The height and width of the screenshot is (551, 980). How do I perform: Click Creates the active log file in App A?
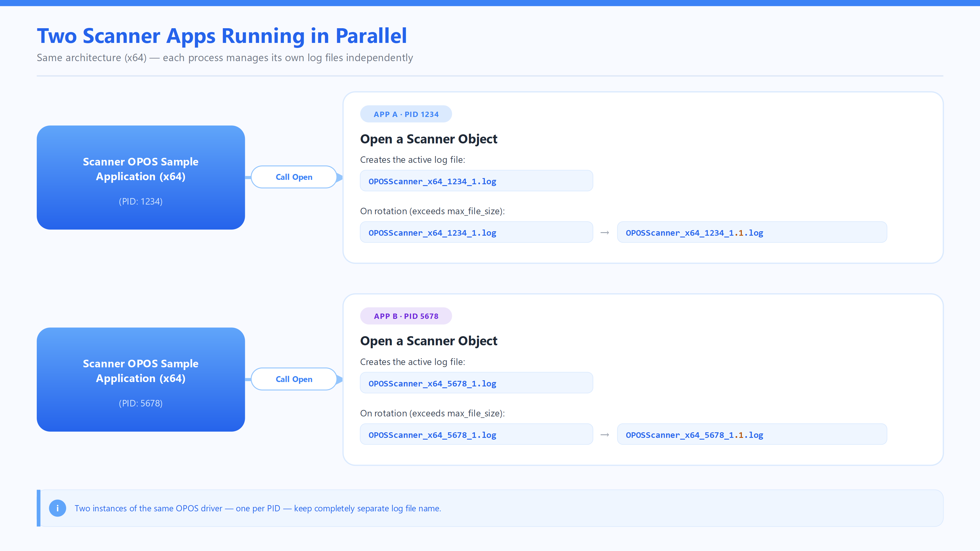click(x=413, y=160)
